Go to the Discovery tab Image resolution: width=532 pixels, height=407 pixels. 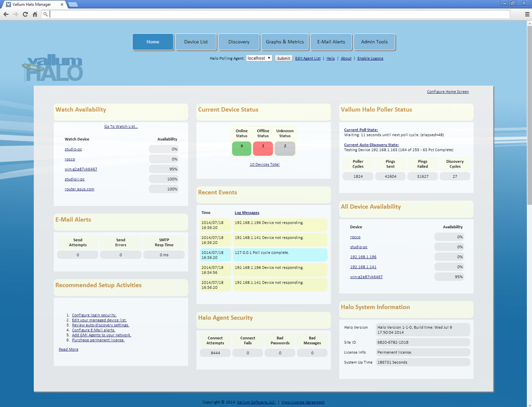tap(239, 41)
